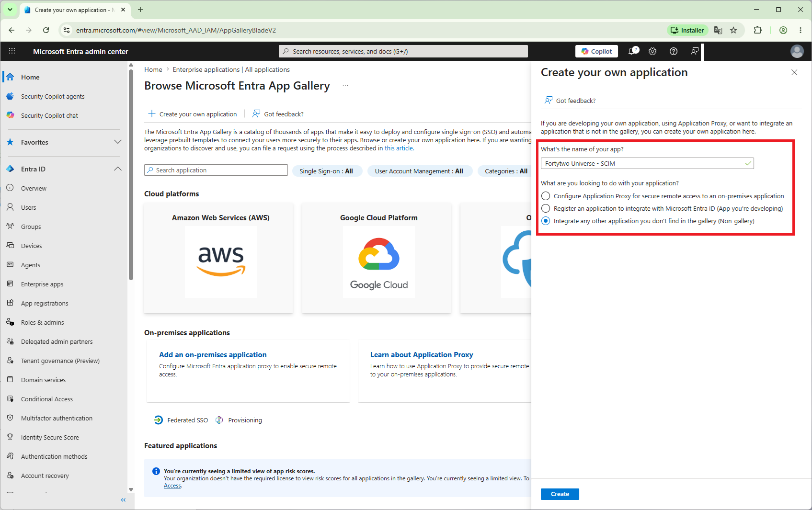Screen dimensions: 812x510
Task: Select Configure Application Proxy radio option
Action: click(546, 196)
